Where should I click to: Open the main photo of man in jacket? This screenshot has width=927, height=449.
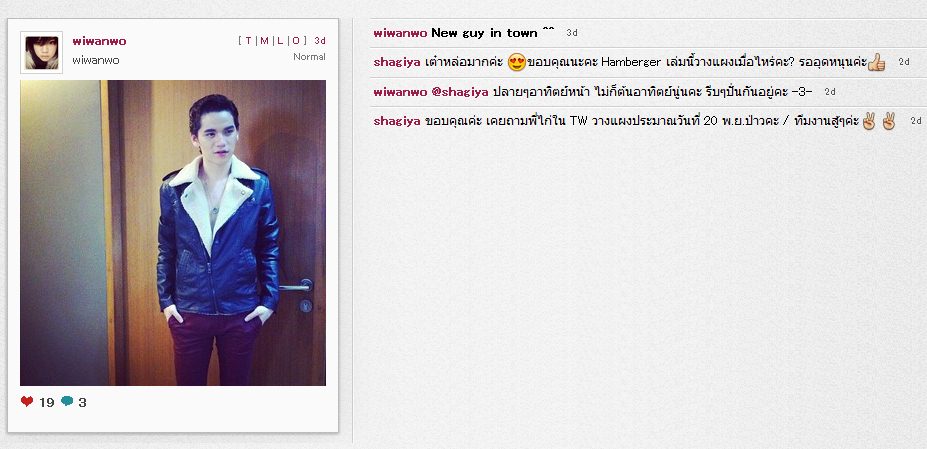click(x=173, y=233)
